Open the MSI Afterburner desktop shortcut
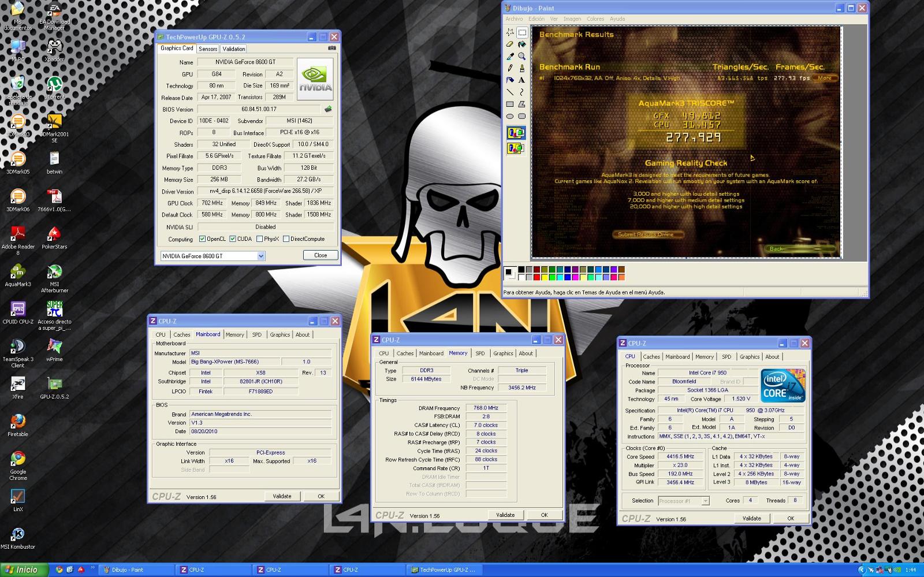Image resolution: width=924 pixels, height=577 pixels. coord(54,278)
